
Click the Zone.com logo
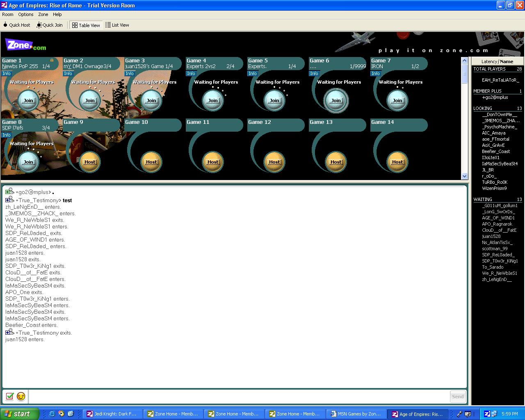point(25,45)
